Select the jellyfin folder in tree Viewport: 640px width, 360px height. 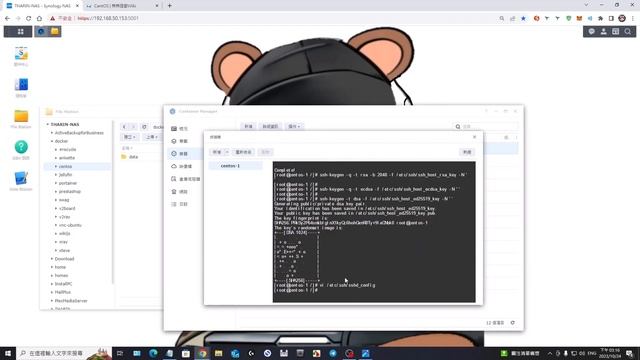tap(65, 175)
